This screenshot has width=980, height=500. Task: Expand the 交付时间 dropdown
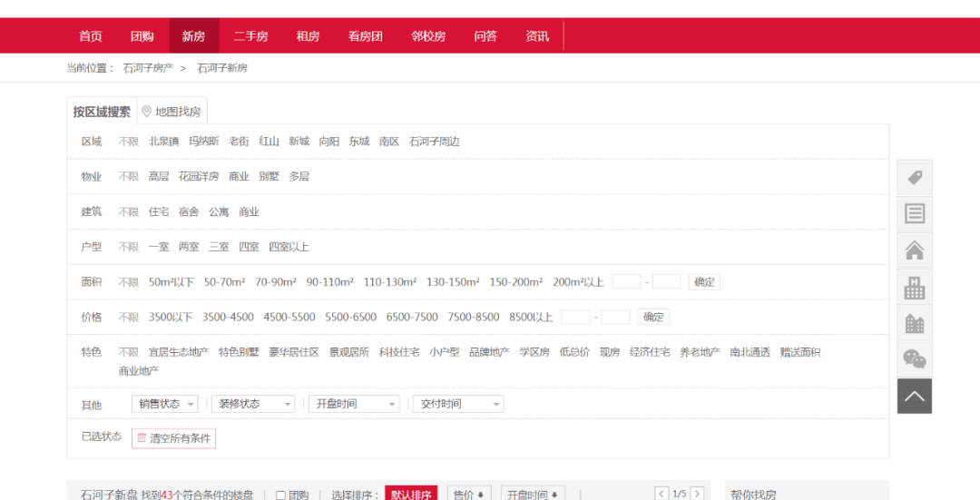coord(458,404)
